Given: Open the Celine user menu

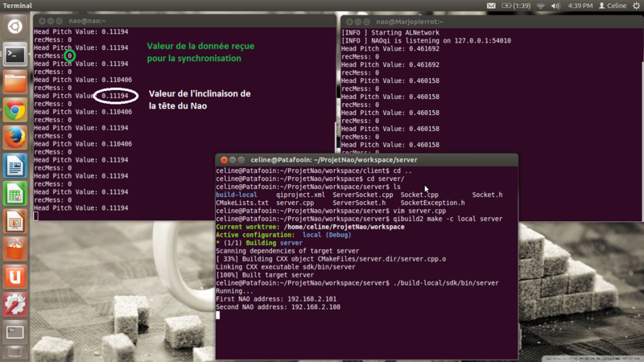Looking at the screenshot, I should coord(613,6).
